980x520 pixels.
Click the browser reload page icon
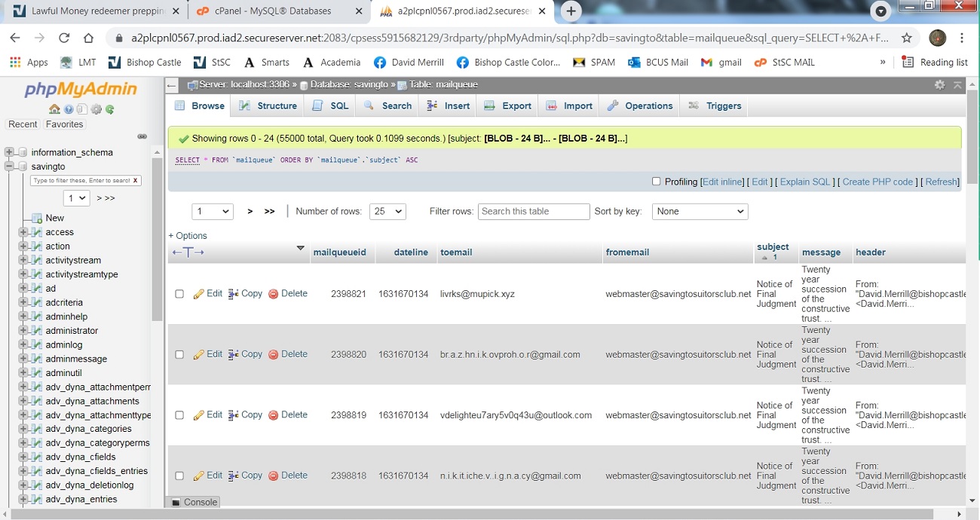coord(64,38)
